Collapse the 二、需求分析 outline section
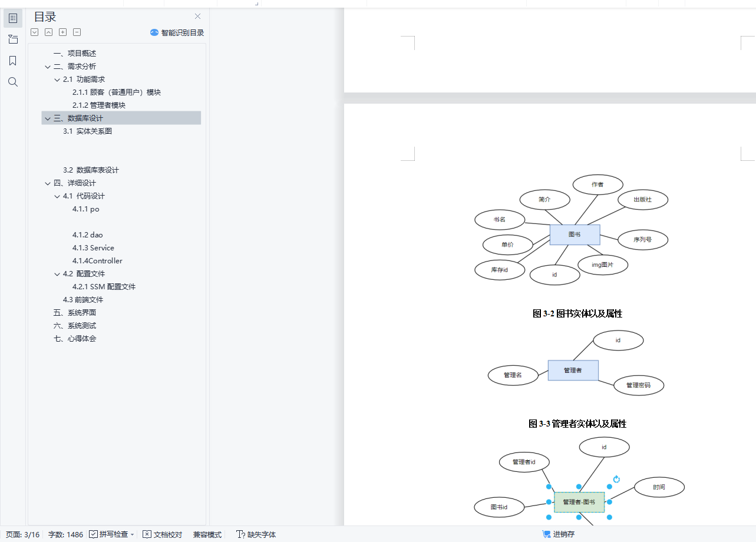This screenshot has width=756, height=542. click(x=47, y=67)
